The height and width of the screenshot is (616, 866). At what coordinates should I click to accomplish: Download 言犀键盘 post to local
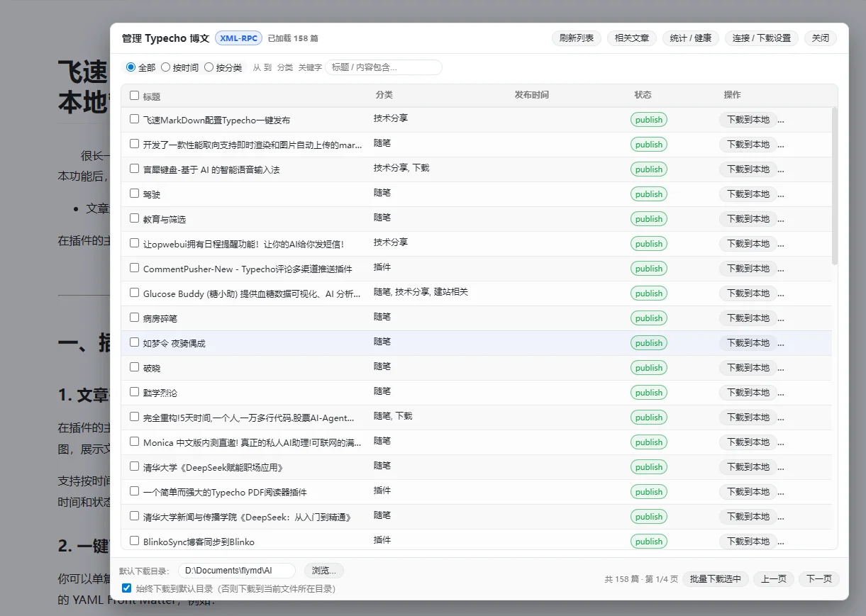pyautogui.click(x=748, y=169)
